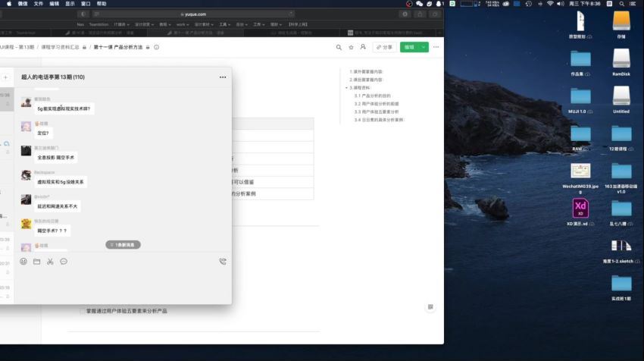Viewport: 644px width, 361px height.
Task: Select the 实战班1期 folder on desktop
Action: tap(621, 284)
